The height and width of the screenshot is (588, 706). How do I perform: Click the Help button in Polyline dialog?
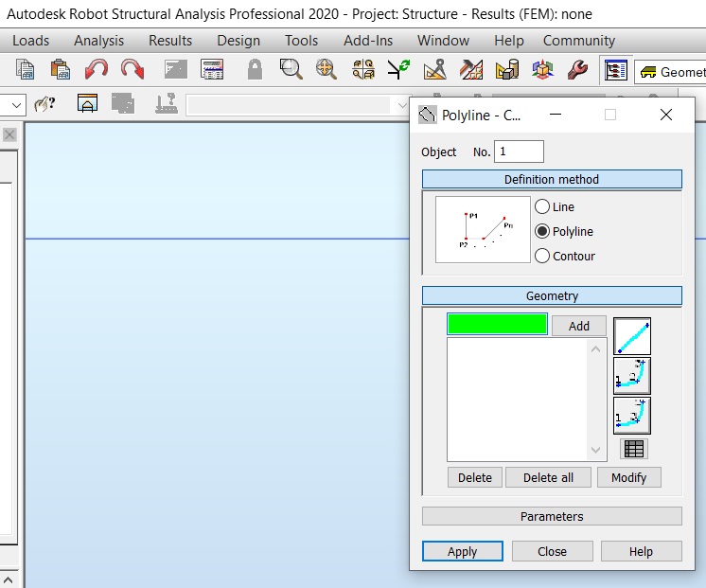click(641, 551)
